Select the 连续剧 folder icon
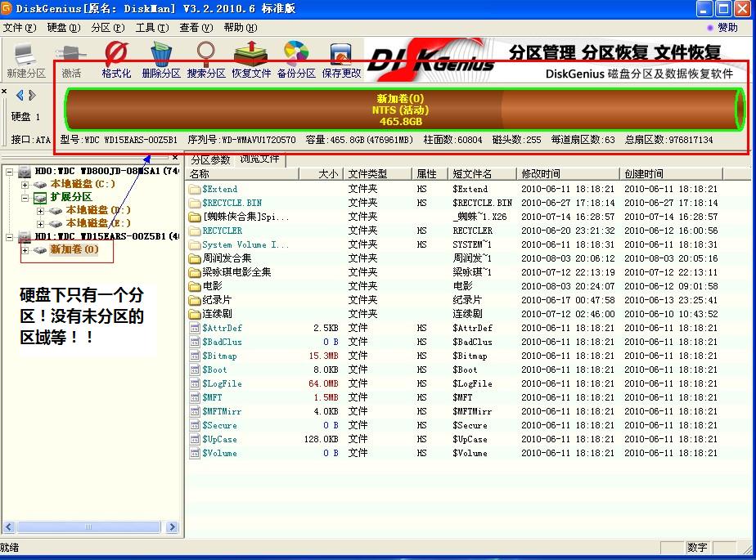Screen dimensions: 756x560 click(x=195, y=314)
